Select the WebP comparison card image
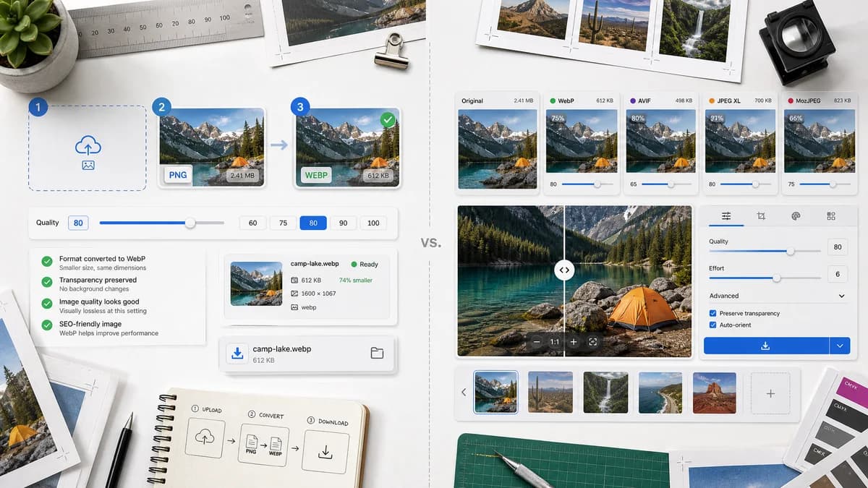 click(x=582, y=140)
